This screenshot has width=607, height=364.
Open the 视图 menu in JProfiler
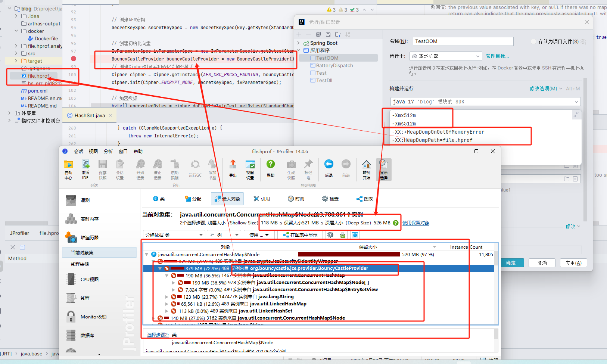click(x=93, y=151)
